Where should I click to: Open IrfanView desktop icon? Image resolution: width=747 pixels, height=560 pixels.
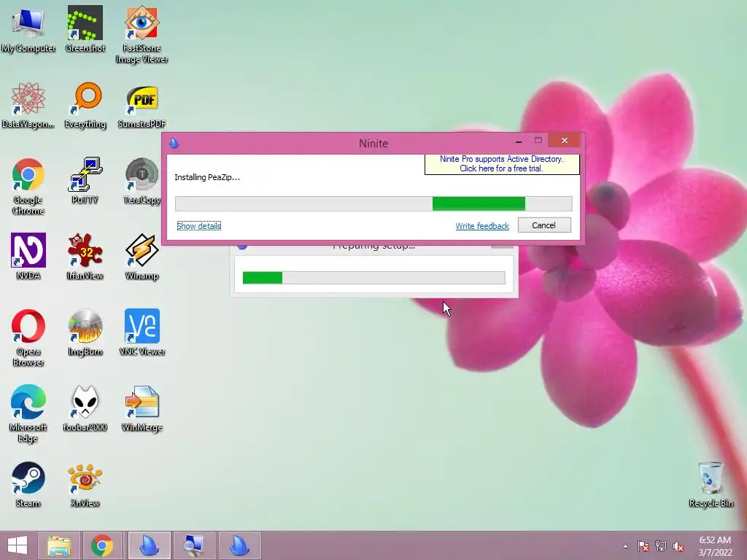point(85,256)
